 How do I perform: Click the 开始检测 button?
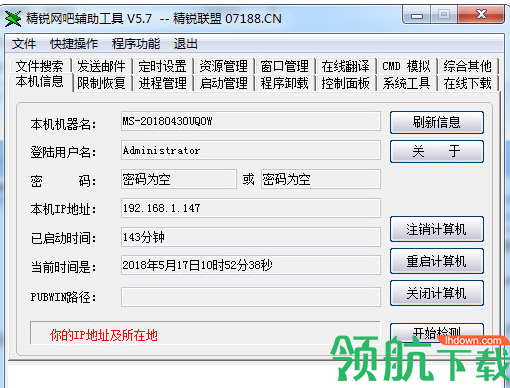[437, 332]
